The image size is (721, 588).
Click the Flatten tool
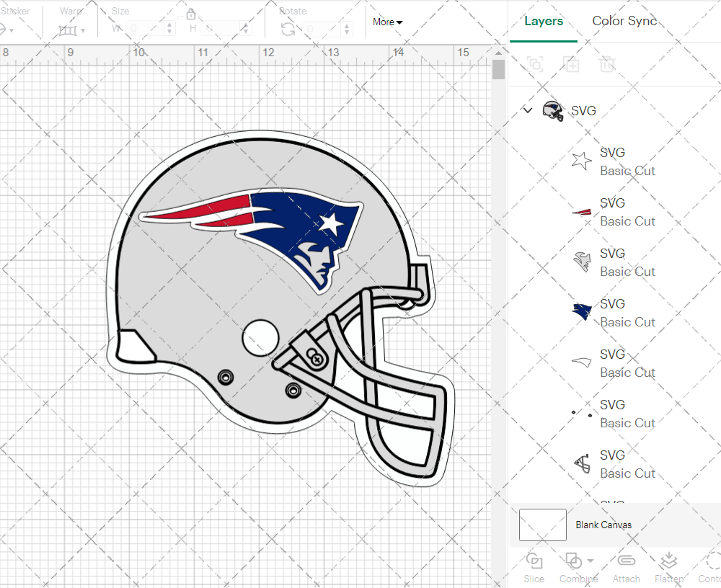[669, 569]
